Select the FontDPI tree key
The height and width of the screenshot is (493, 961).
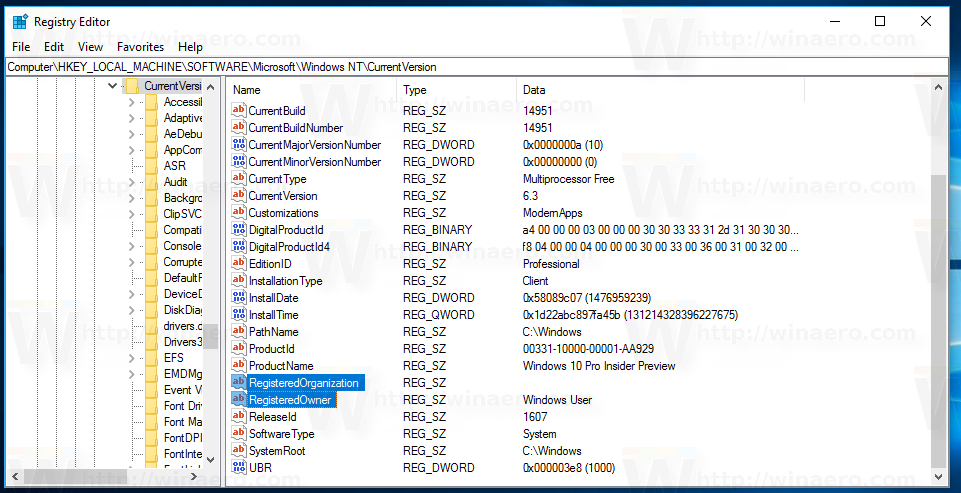(182, 438)
